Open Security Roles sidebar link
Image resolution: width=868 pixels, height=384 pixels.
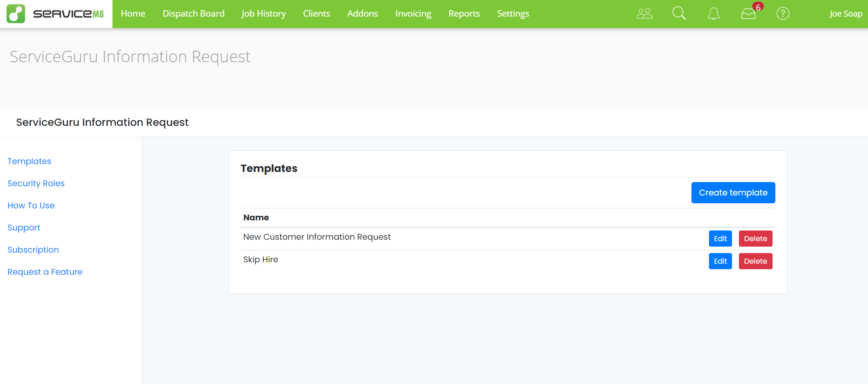(36, 183)
